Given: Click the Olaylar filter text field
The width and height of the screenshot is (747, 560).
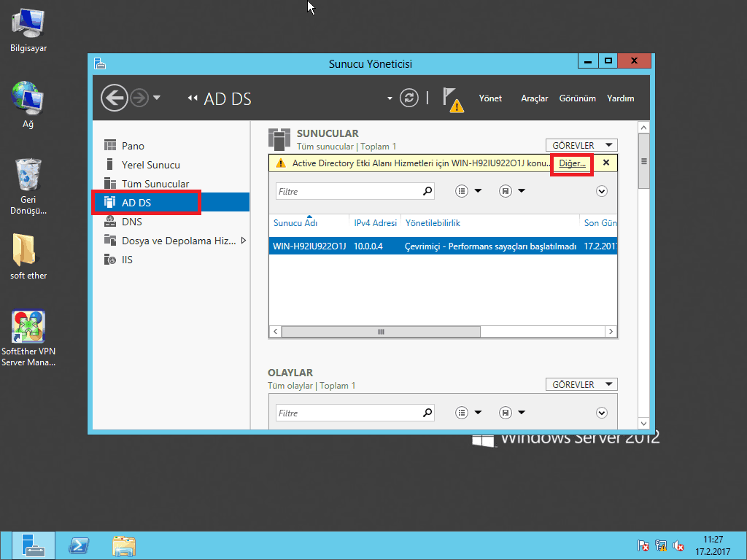Looking at the screenshot, I should [349, 413].
